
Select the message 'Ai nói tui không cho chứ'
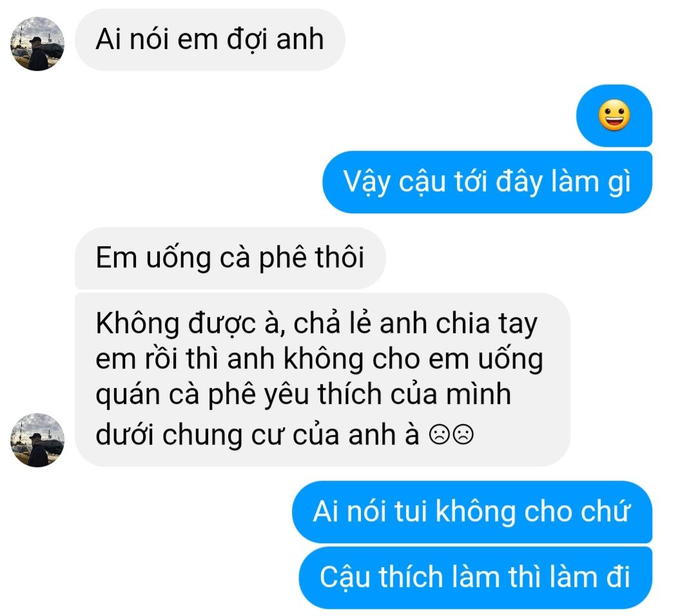pyautogui.click(x=472, y=512)
